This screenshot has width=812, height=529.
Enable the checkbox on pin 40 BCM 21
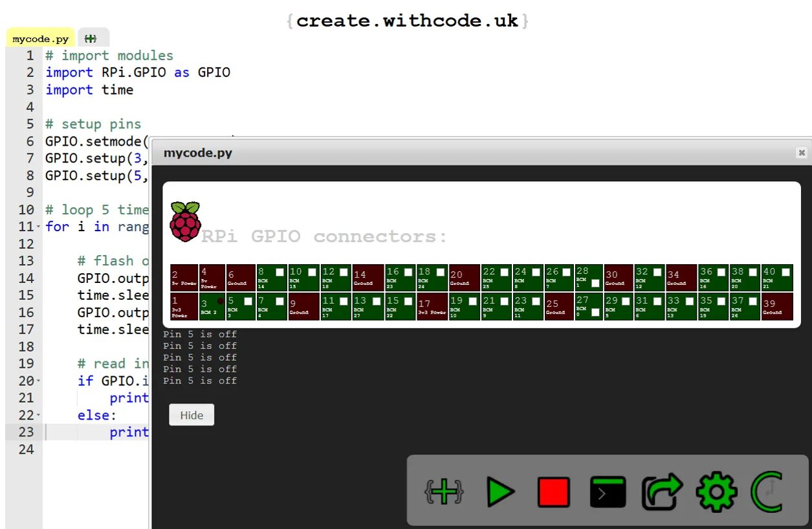click(785, 273)
